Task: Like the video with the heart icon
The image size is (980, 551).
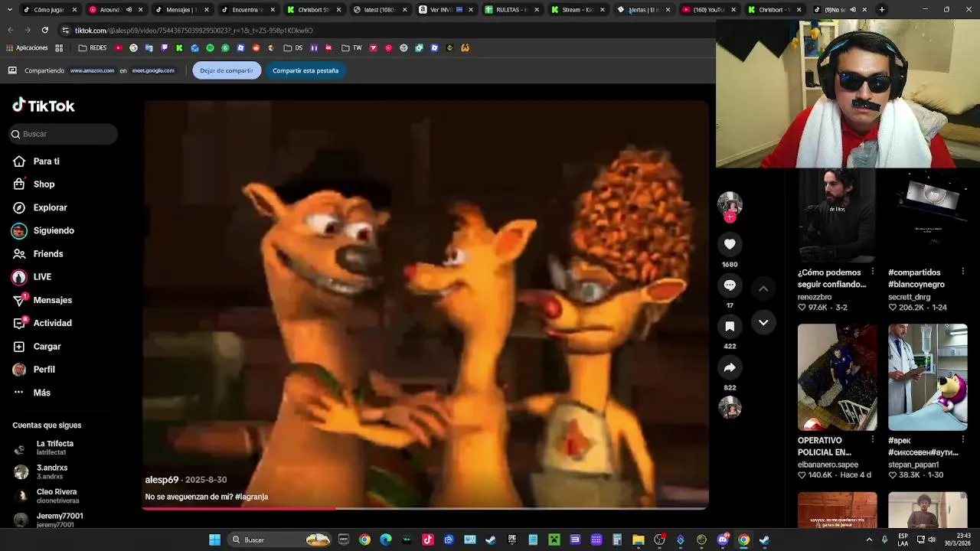Action: pos(730,244)
